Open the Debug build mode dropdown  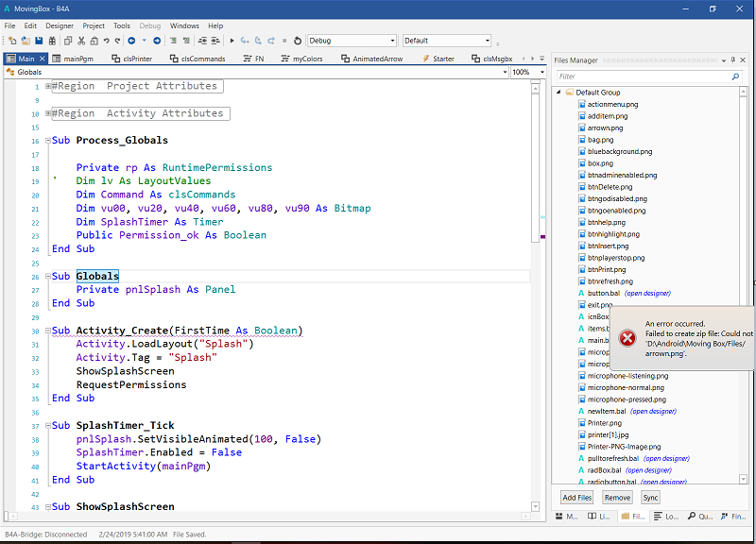point(392,41)
